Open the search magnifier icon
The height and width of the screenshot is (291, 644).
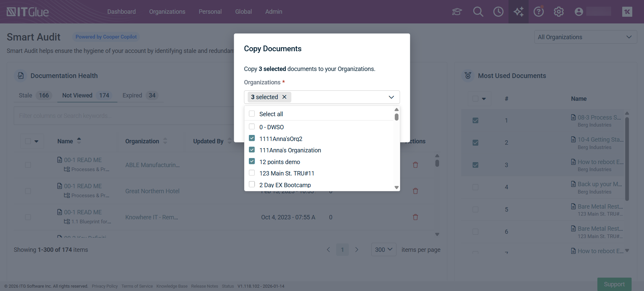point(478,12)
